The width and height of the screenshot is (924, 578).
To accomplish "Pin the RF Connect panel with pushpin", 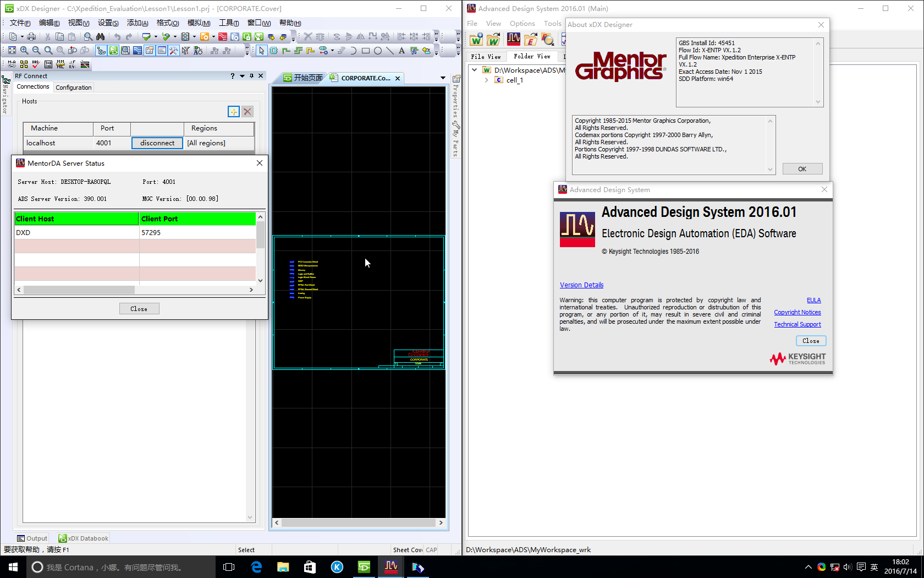I will pos(251,76).
